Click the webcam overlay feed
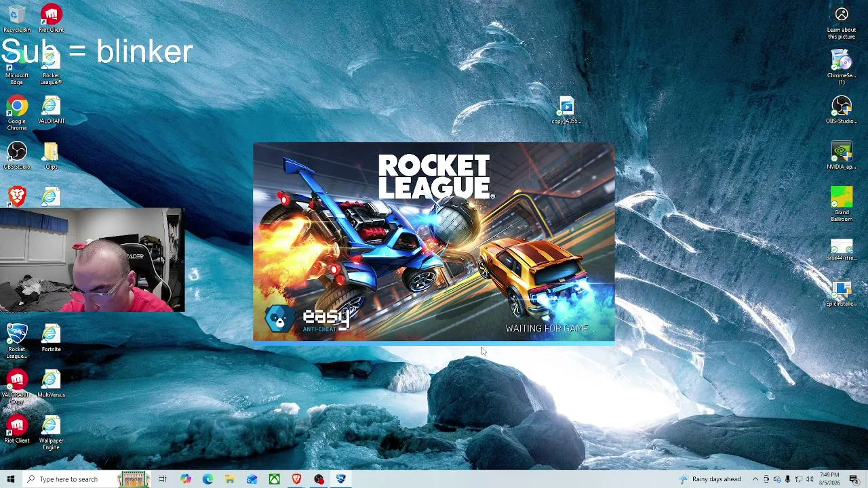The height and width of the screenshot is (488, 868). click(x=92, y=260)
